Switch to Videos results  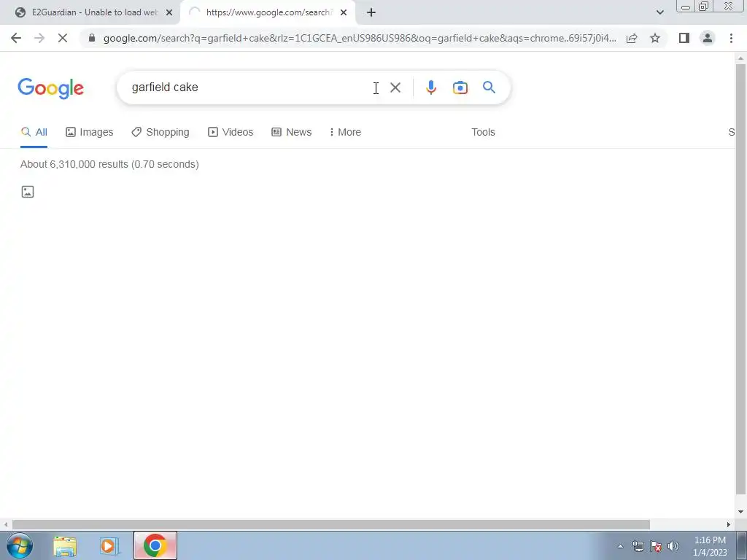(231, 133)
